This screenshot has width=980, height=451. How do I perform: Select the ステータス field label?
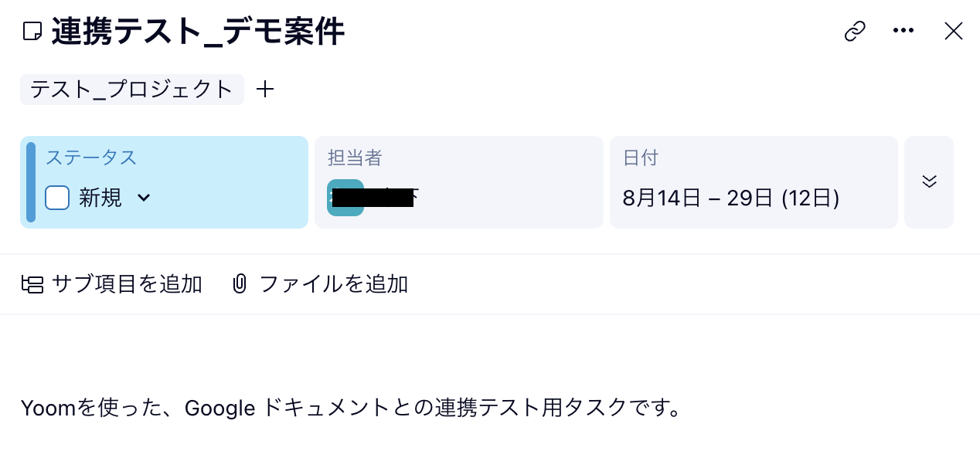[91, 158]
